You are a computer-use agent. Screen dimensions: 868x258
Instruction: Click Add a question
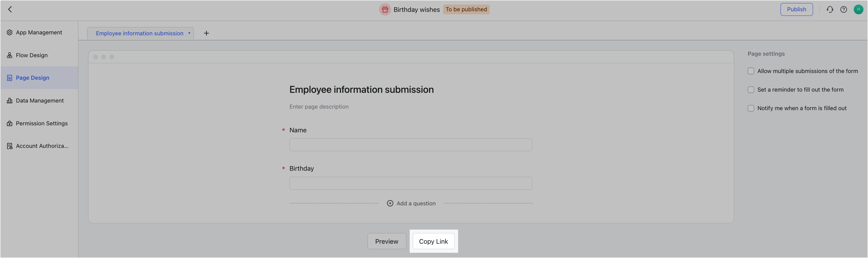click(411, 203)
